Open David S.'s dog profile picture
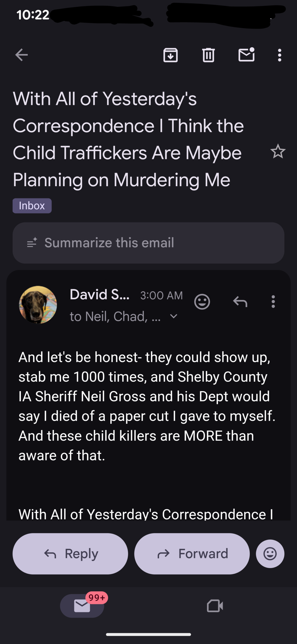Screen dimensions: 297x644 pos(38,305)
